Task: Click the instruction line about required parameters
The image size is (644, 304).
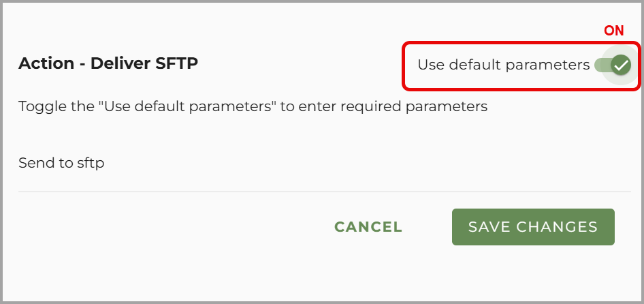Action: tap(253, 106)
